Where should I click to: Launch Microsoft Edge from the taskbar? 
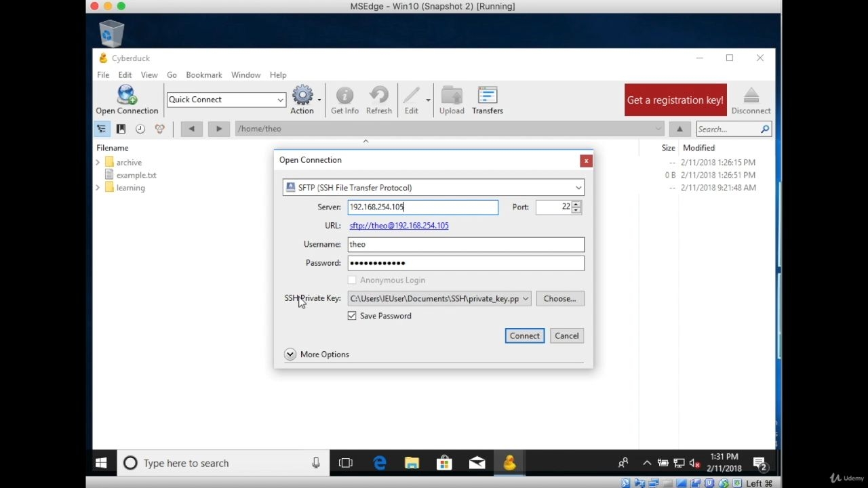(380, 464)
